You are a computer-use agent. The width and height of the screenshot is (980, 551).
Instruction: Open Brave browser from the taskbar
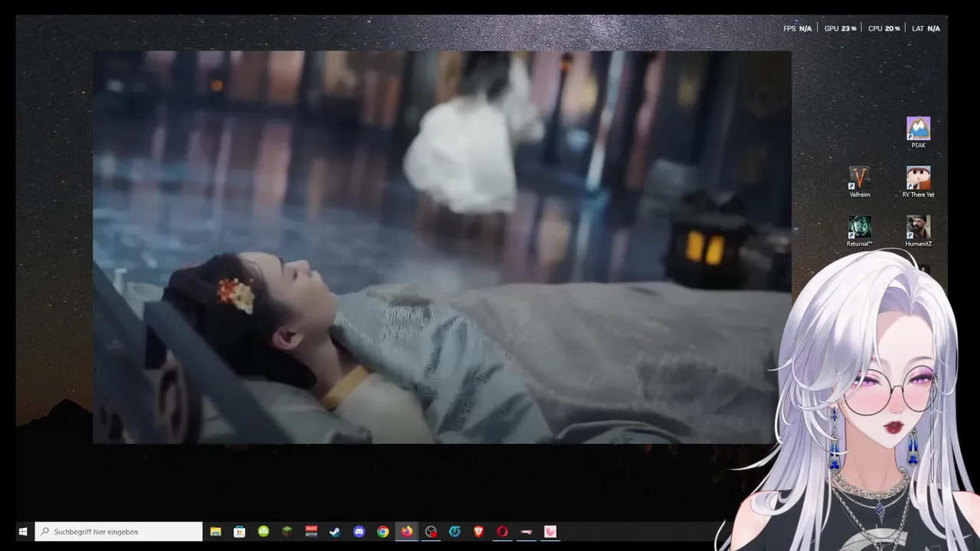[x=479, y=532]
